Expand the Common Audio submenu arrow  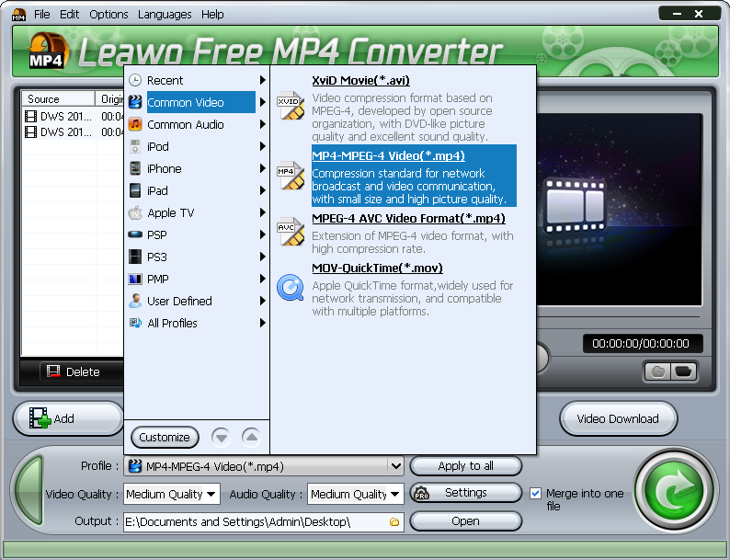coord(263,124)
